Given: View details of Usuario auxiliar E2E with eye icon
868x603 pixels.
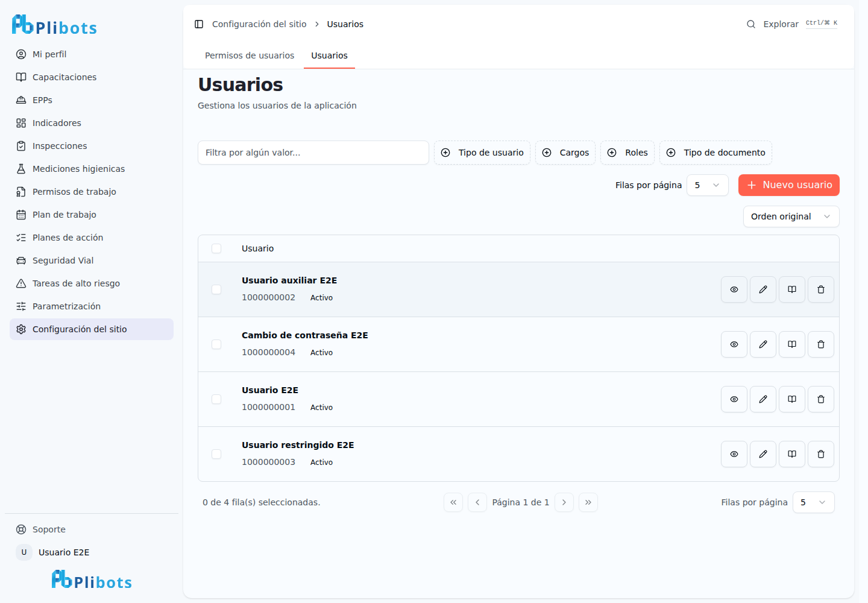Looking at the screenshot, I should pyautogui.click(x=734, y=289).
